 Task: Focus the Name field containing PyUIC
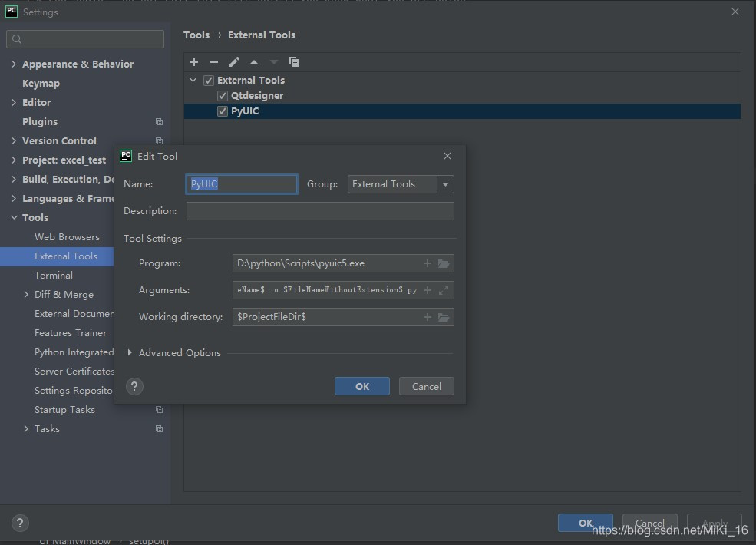pyautogui.click(x=242, y=184)
